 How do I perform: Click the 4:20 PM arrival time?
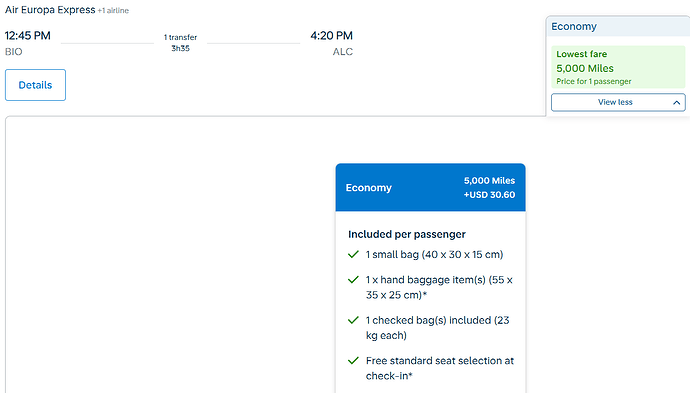pos(331,36)
